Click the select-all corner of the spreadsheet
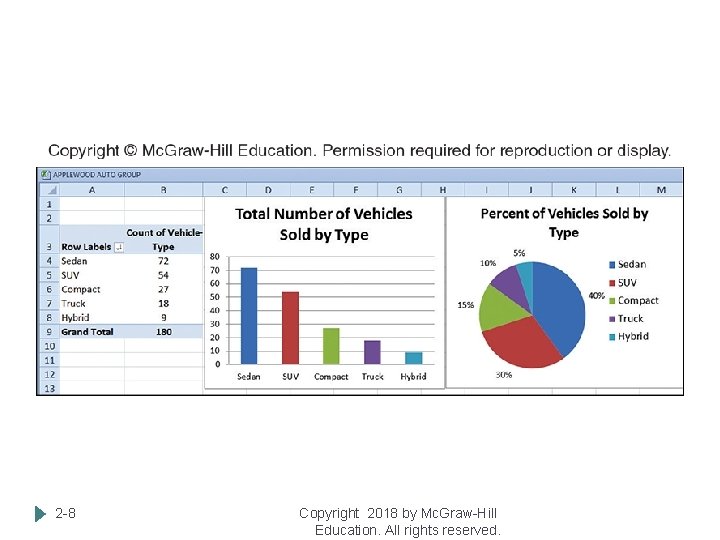Image resolution: width=720 pixels, height=540 pixels. tap(50, 190)
